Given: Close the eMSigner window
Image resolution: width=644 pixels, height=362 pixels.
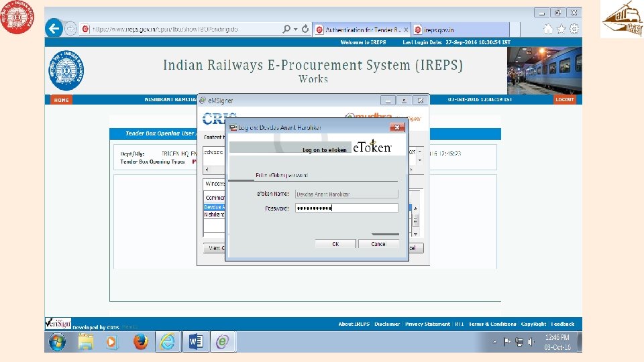Looking at the screenshot, I should [420, 100].
